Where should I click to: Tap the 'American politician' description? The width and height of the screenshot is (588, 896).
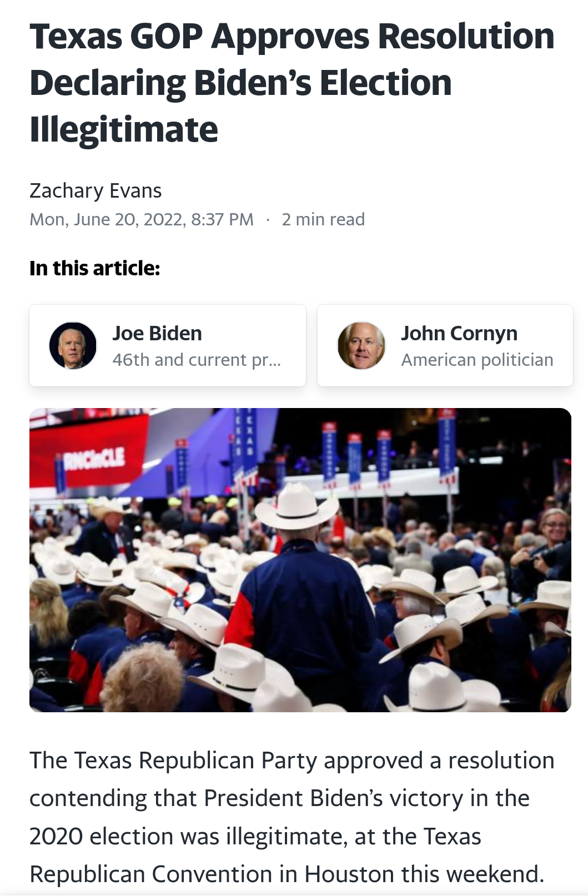click(478, 360)
